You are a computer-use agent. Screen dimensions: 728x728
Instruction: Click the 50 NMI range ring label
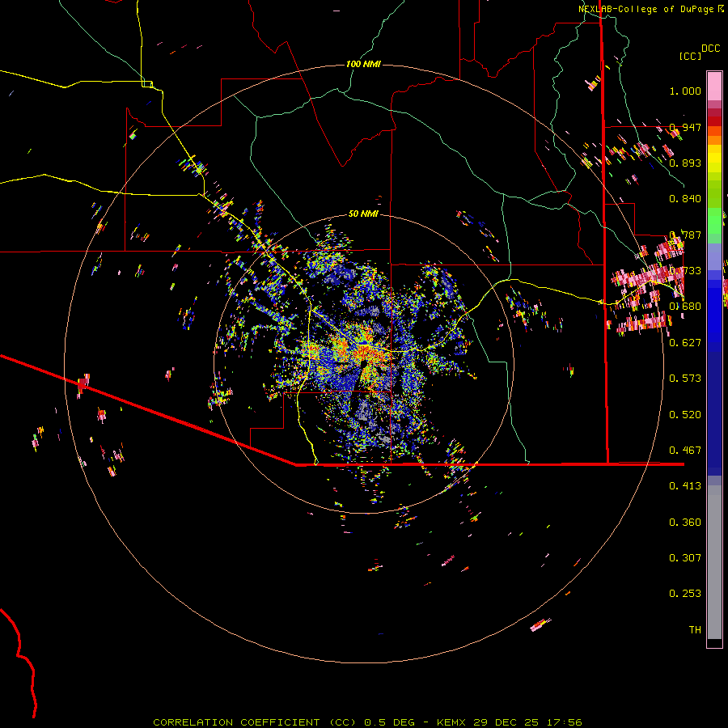coord(363,214)
